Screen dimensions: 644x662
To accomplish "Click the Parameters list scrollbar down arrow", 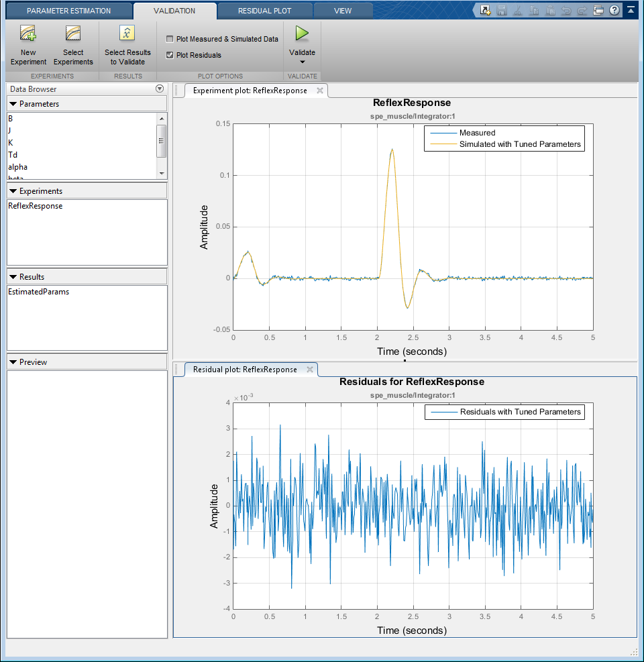I will 161,173.
